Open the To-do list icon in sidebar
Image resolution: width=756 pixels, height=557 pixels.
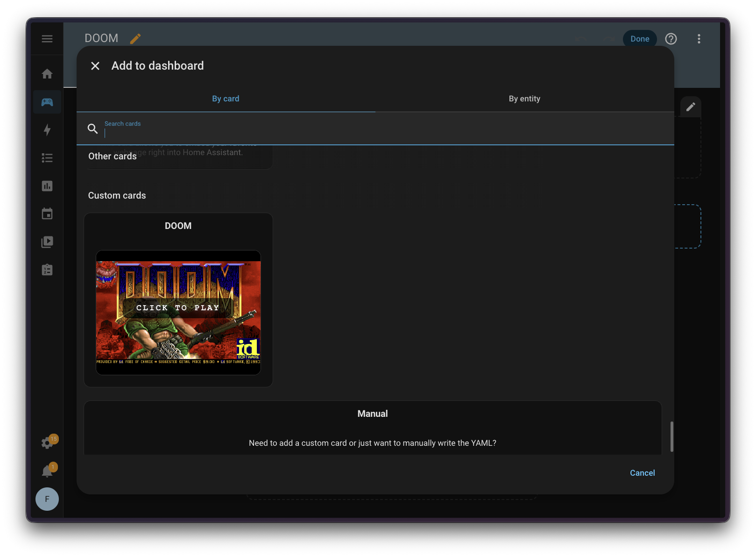47,158
